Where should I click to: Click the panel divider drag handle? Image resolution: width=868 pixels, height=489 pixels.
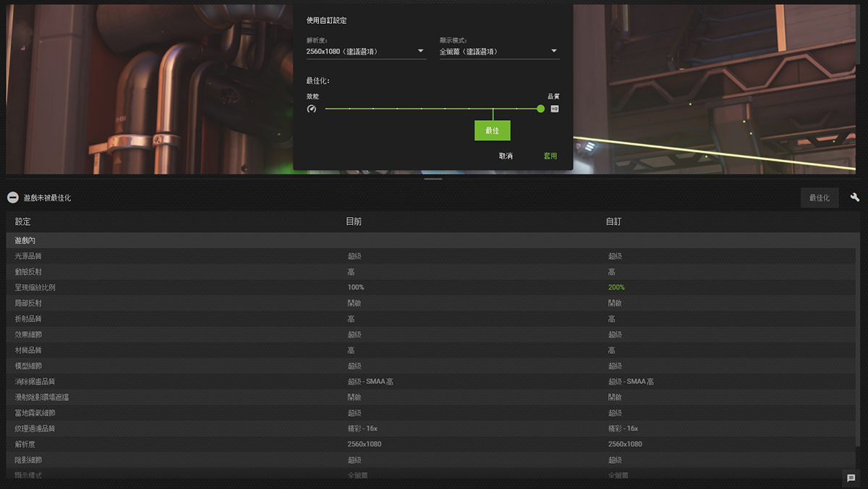433,179
